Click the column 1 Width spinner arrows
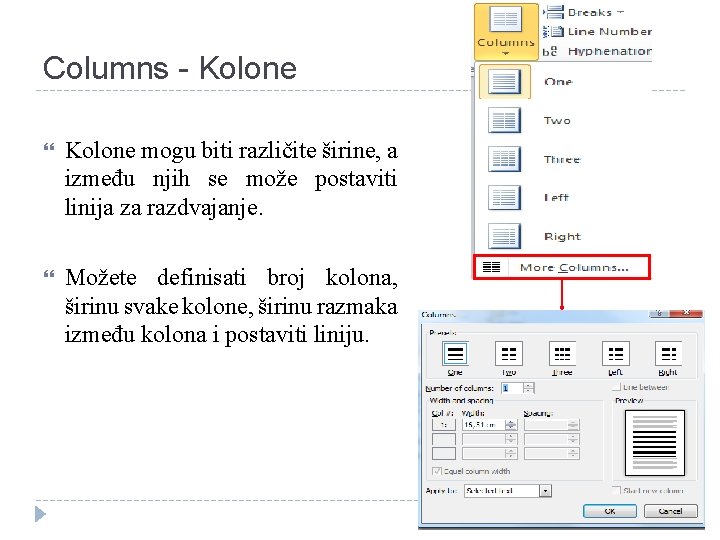Image resolution: width=720 pixels, height=540 pixels. [x=511, y=425]
